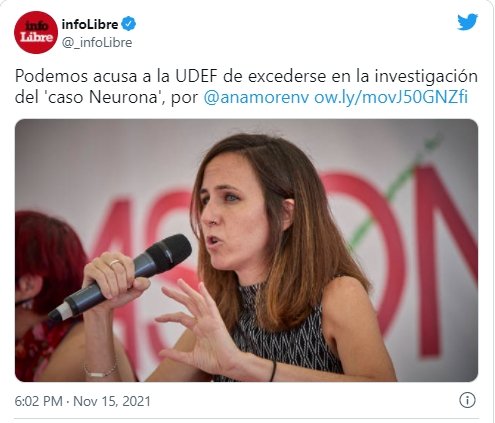495x423 pixels.
Task: Click the word excederse in tweet text
Action: click(x=287, y=76)
